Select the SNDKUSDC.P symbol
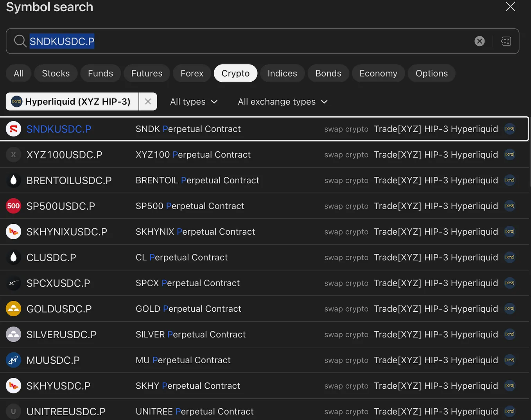This screenshot has height=420, width=531. pyautogui.click(x=264, y=129)
